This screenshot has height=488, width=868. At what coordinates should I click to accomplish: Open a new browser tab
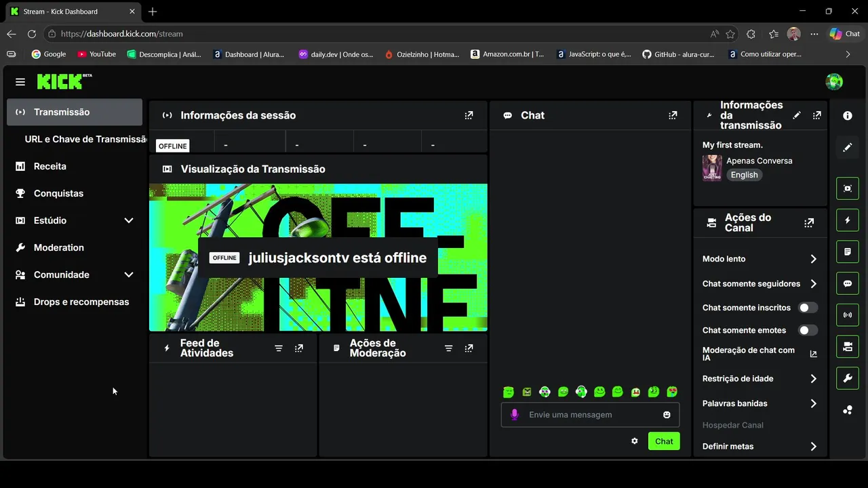click(x=153, y=12)
